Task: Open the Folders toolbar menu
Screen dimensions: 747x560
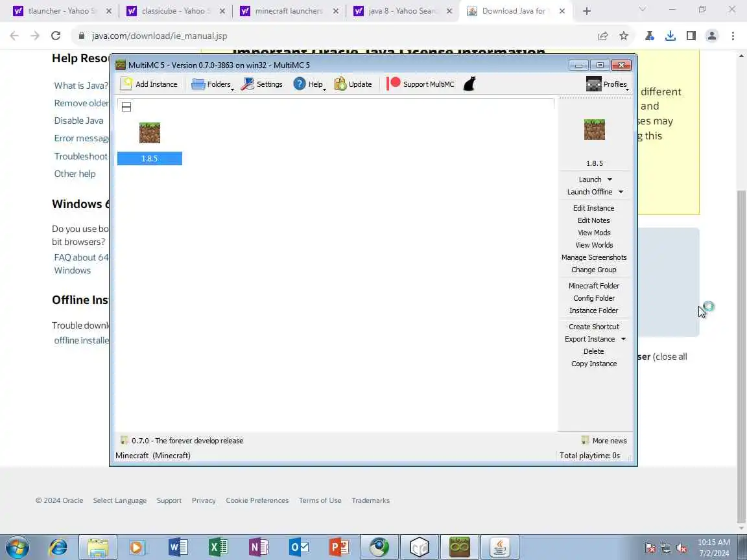Action: click(213, 84)
